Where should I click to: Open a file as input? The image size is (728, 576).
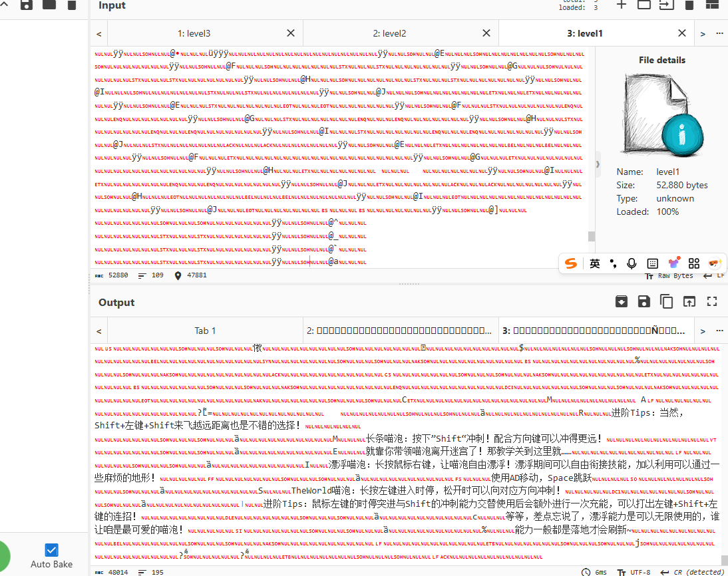667,5
